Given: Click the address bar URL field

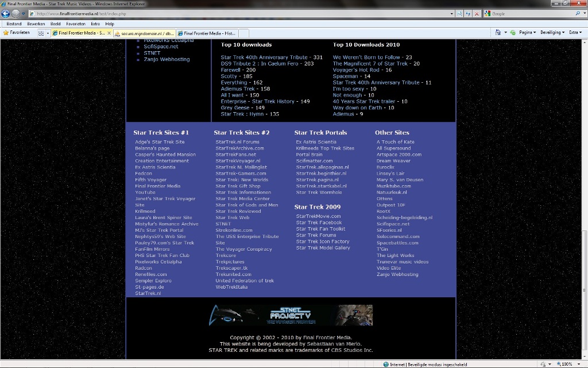Looking at the screenshot, I should (x=238, y=14).
